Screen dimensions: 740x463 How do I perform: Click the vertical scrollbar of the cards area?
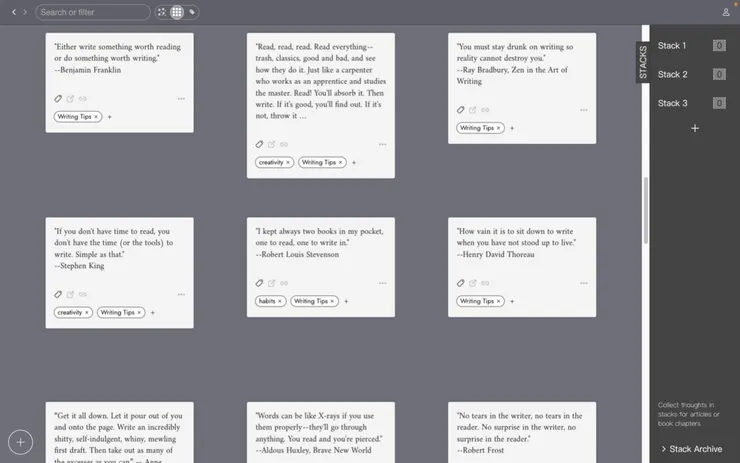pos(646,210)
